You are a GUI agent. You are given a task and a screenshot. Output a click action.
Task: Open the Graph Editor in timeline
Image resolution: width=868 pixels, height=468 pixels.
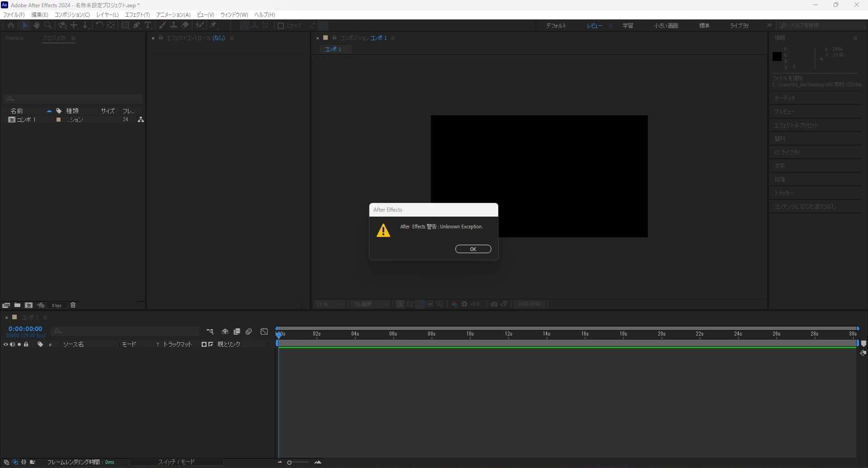click(264, 331)
